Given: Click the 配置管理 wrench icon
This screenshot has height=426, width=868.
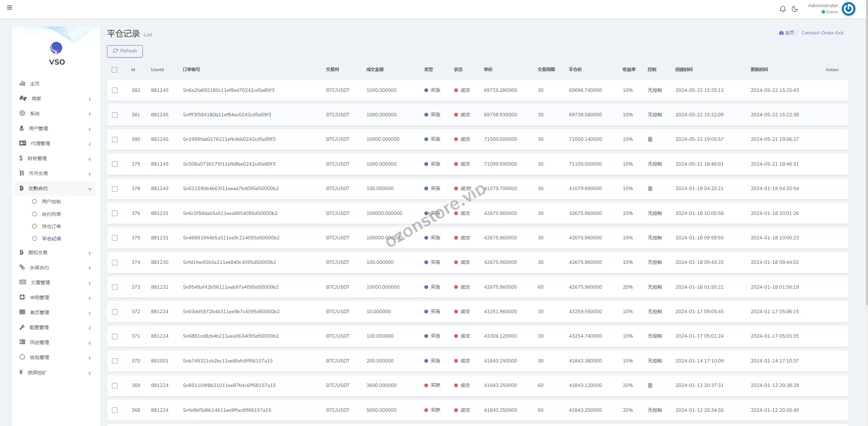Looking at the screenshot, I should 22,327.
